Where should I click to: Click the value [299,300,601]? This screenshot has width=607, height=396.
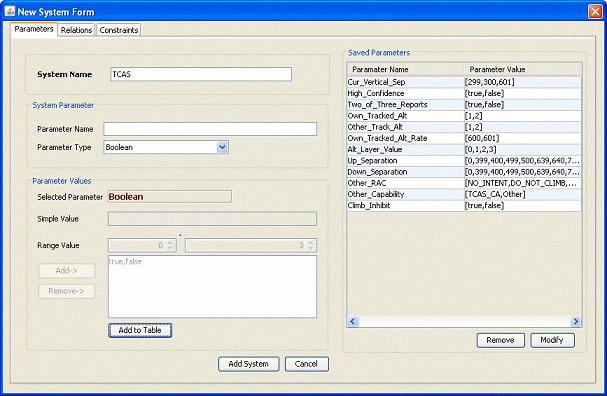[x=490, y=82]
